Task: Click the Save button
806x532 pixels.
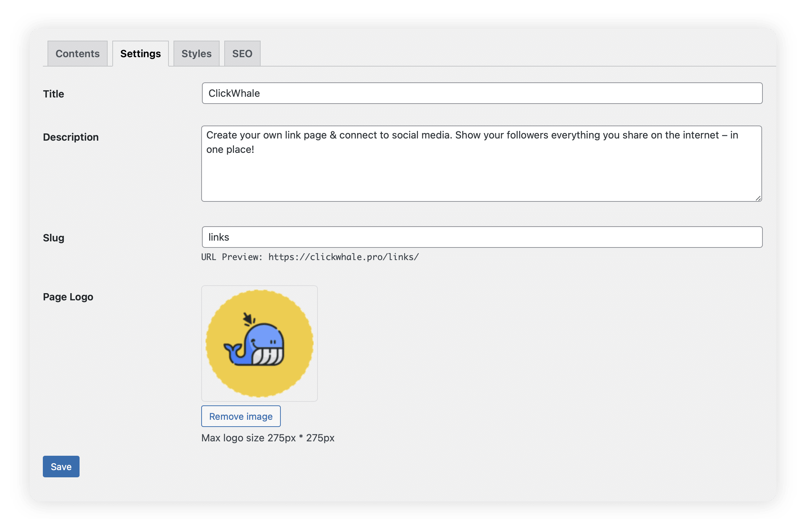Action: tap(60, 466)
